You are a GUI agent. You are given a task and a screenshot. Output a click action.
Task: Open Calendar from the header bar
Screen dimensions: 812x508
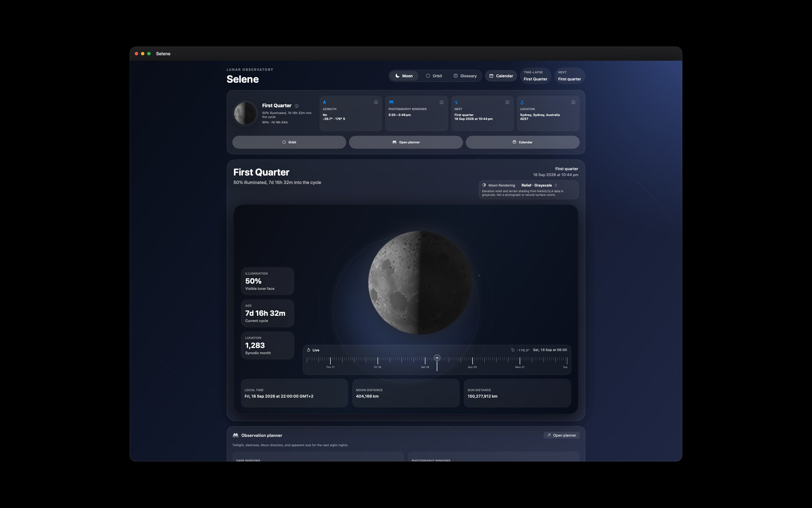pos(501,76)
